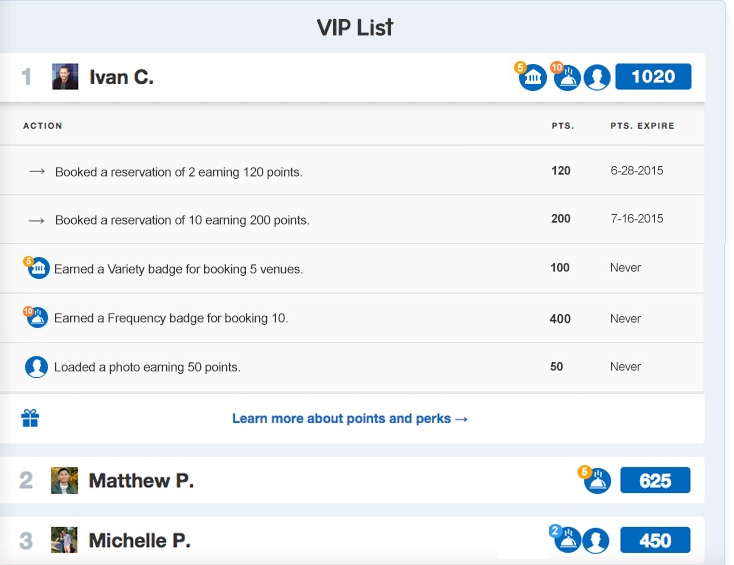Screen dimensions: 734x565
Task: Click Ivan C.'s 1020 points button
Action: coord(653,77)
